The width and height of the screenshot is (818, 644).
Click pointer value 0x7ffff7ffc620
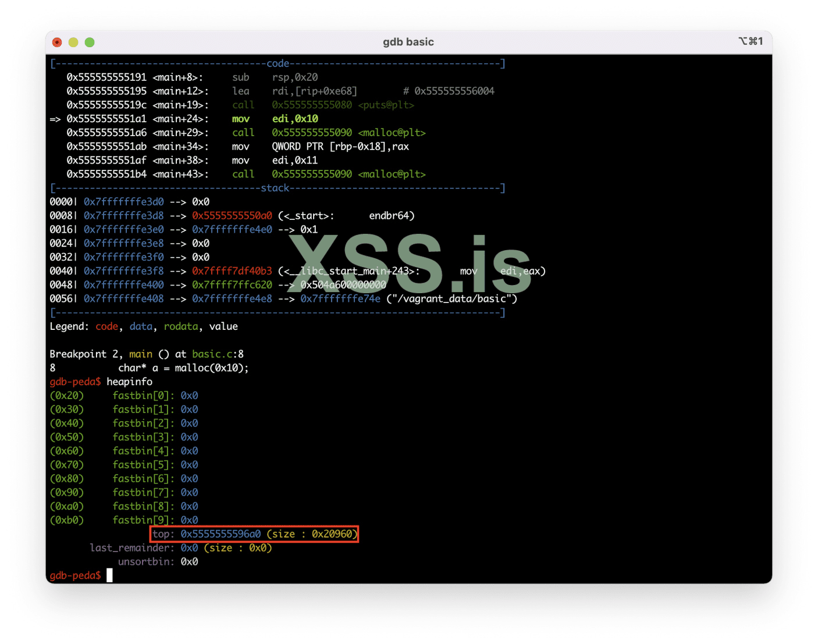pyautogui.click(x=232, y=285)
